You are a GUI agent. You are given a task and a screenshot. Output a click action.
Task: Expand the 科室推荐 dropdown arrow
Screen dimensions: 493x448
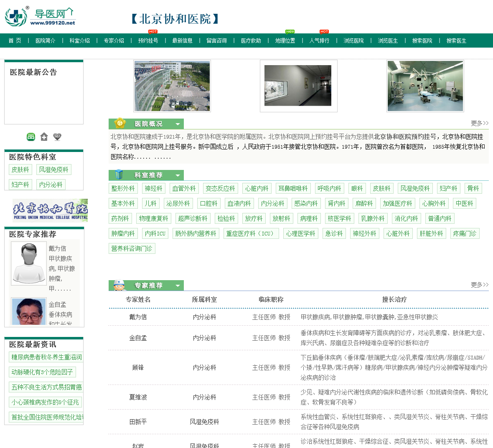178,175
